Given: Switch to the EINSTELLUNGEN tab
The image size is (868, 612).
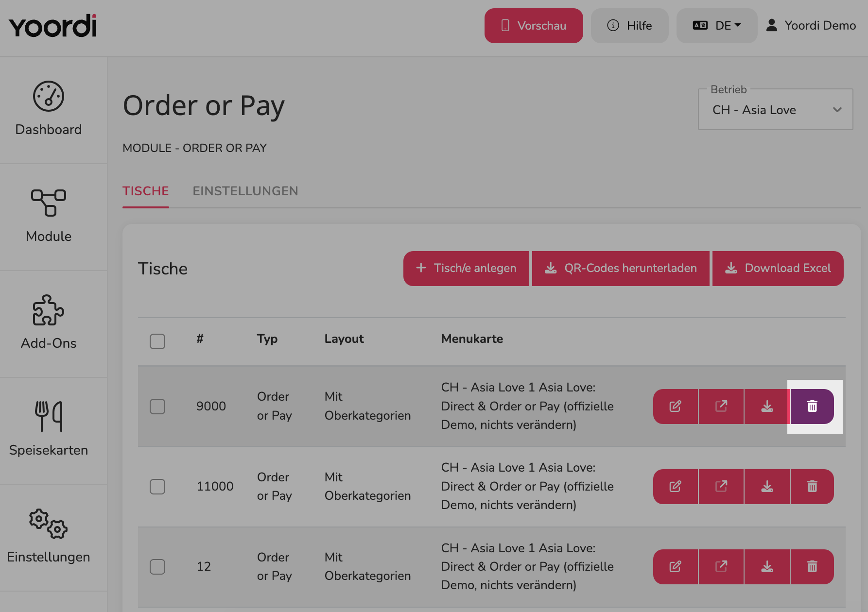Looking at the screenshot, I should tap(245, 191).
